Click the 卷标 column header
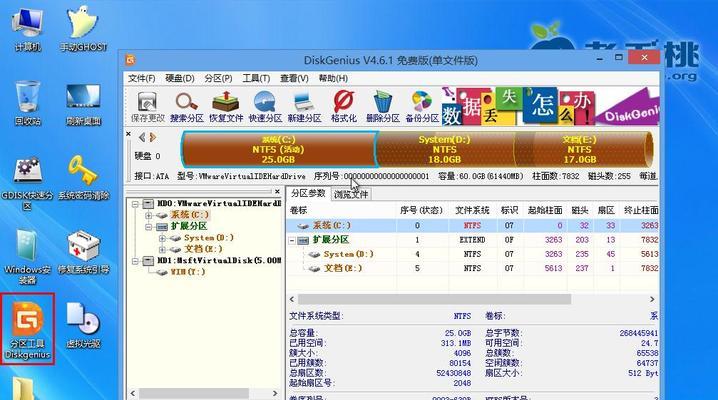718x400 pixels. (342, 210)
